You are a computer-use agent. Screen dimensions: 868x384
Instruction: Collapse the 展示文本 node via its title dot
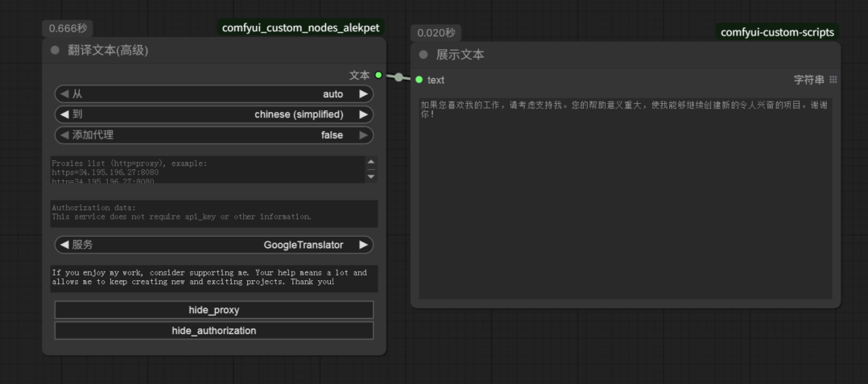(424, 55)
